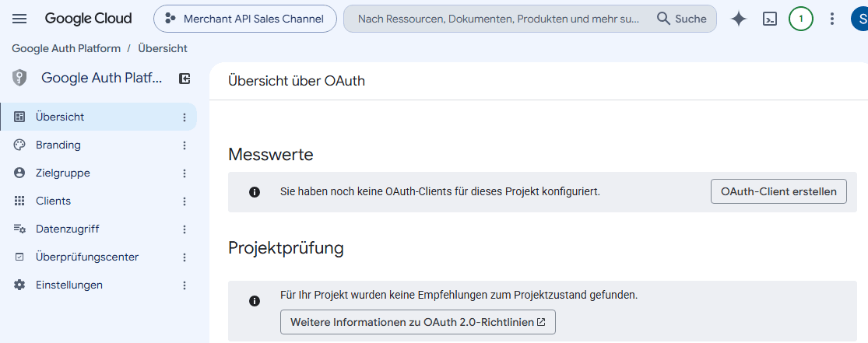Viewport: 868px width, 343px height.
Task: Click the Projektprüfung heading
Action: (286, 248)
